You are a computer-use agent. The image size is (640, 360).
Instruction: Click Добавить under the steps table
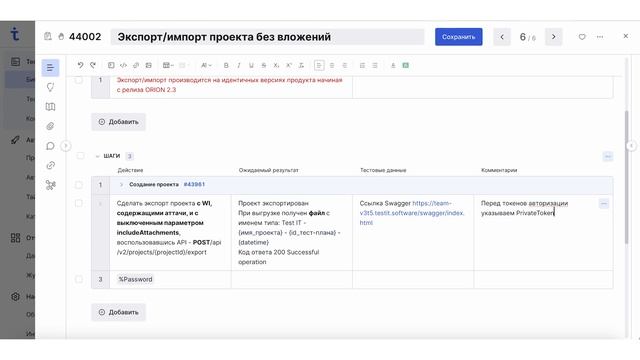tap(118, 312)
